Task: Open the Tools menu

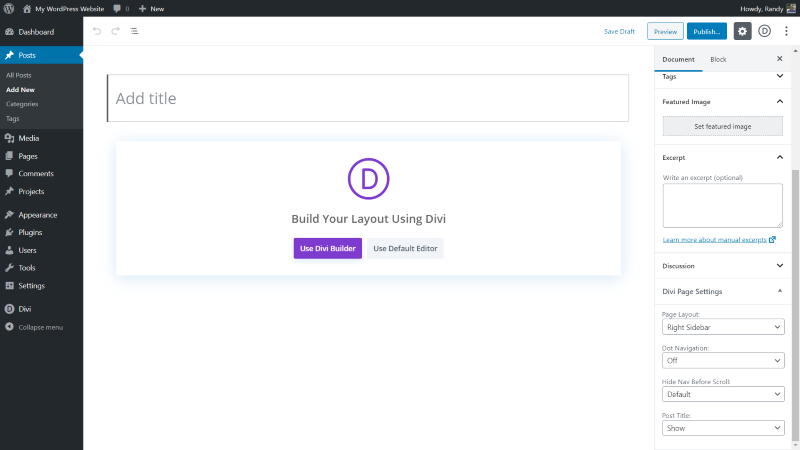Action: click(x=41, y=268)
